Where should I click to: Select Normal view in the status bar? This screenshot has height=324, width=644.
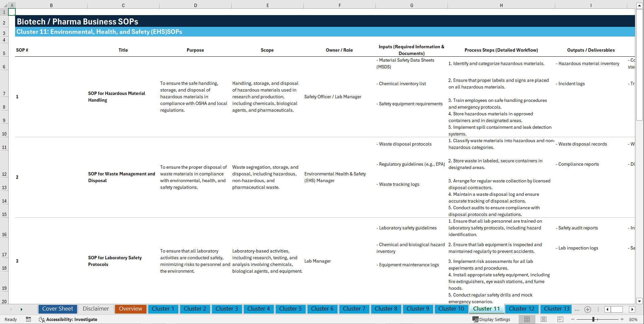point(527,319)
